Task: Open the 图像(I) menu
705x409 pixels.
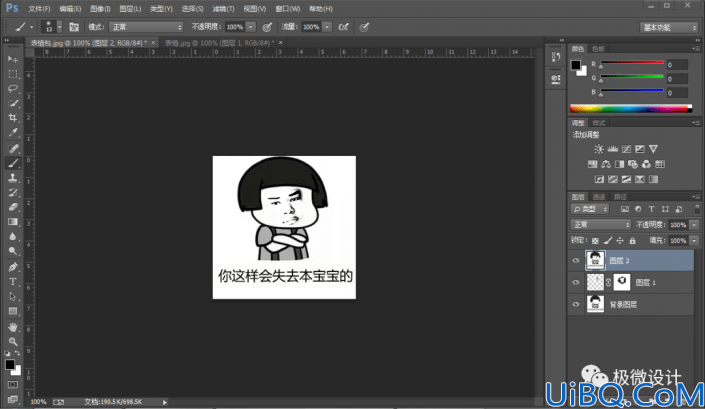Action: (x=100, y=9)
